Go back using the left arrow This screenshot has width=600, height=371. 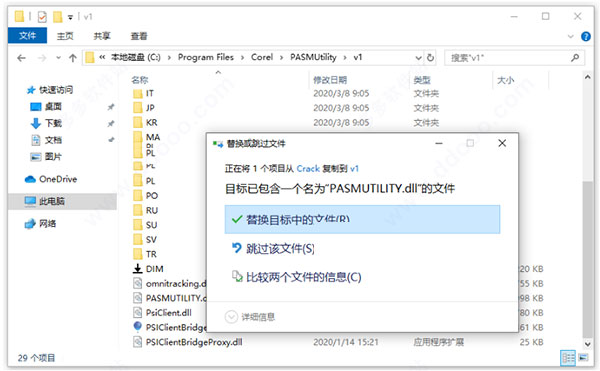point(21,58)
